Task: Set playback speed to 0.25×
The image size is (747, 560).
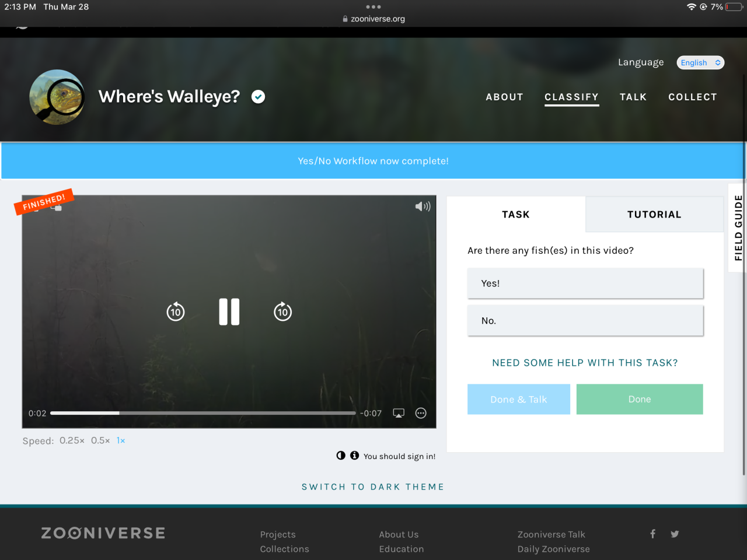Action: (x=72, y=440)
